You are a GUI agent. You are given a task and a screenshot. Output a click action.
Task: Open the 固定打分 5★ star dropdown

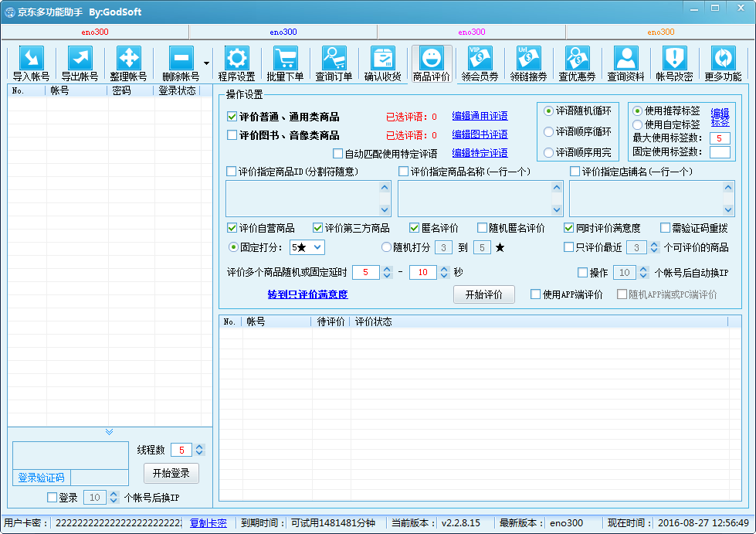tap(307, 247)
